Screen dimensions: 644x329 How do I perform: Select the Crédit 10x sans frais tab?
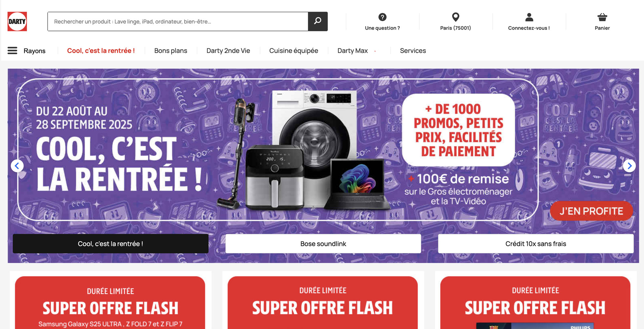coord(536,244)
